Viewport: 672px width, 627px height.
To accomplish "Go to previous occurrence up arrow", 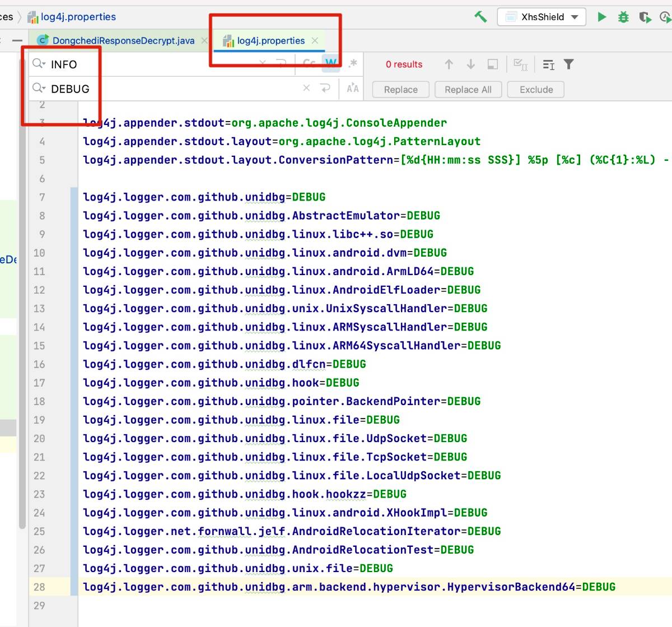I will click(449, 64).
